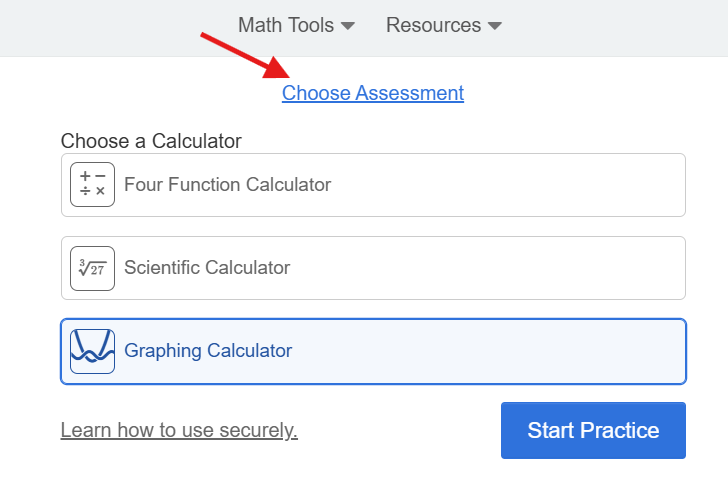728x490 pixels.
Task: Click the cube root 27 icon
Action: click(92, 268)
